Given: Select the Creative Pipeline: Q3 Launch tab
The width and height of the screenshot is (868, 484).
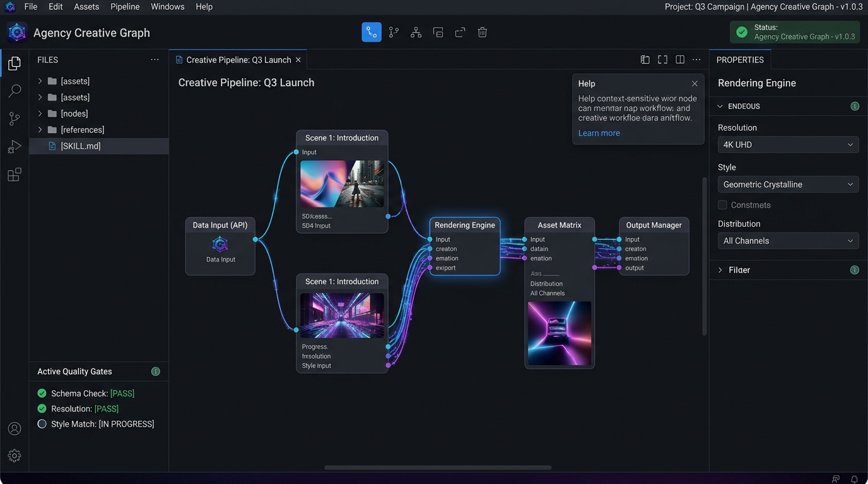Looking at the screenshot, I should (238, 60).
